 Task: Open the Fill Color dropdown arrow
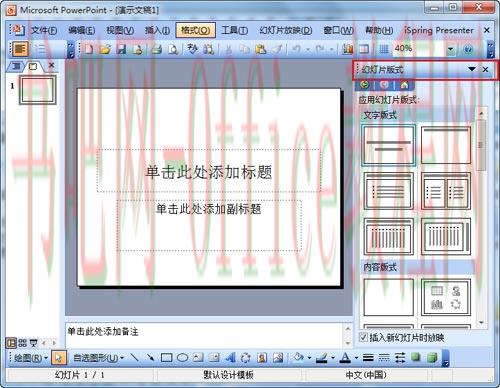(x=309, y=358)
